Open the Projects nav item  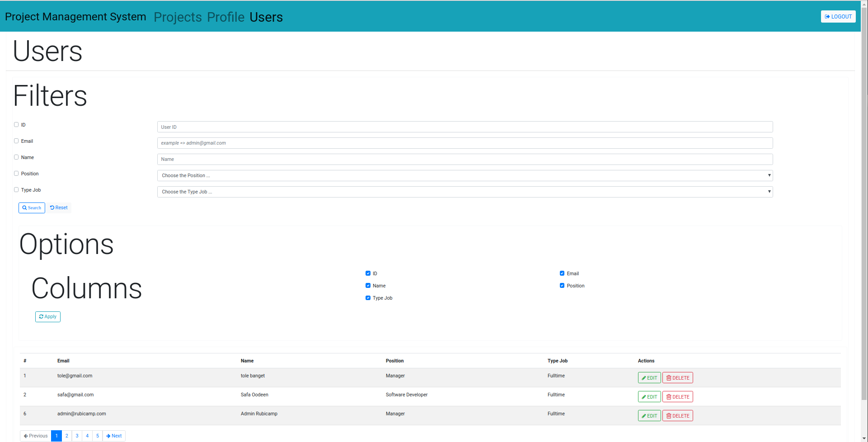(178, 17)
